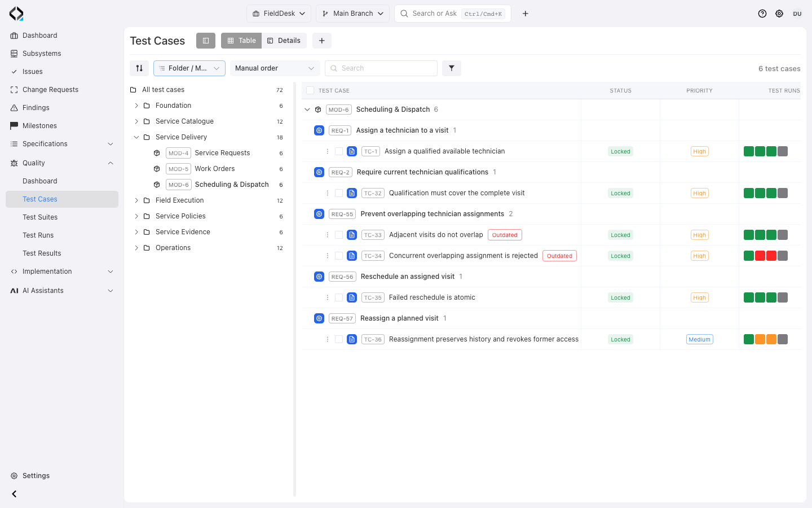Viewport: 812px width, 508px height.
Task: Click the plus icon beside the search bar
Action: (526, 14)
